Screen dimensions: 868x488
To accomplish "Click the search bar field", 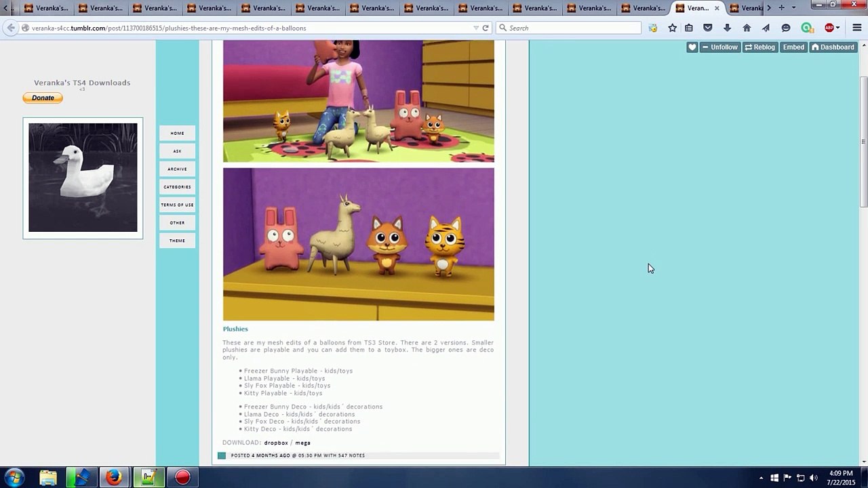I will [x=568, y=28].
